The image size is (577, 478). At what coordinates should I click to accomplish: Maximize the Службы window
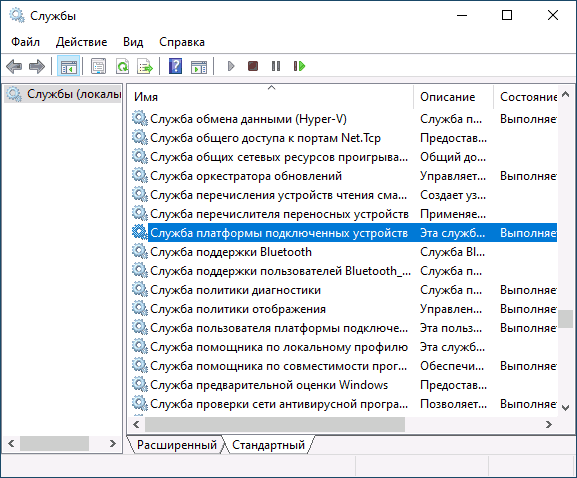[507, 15]
